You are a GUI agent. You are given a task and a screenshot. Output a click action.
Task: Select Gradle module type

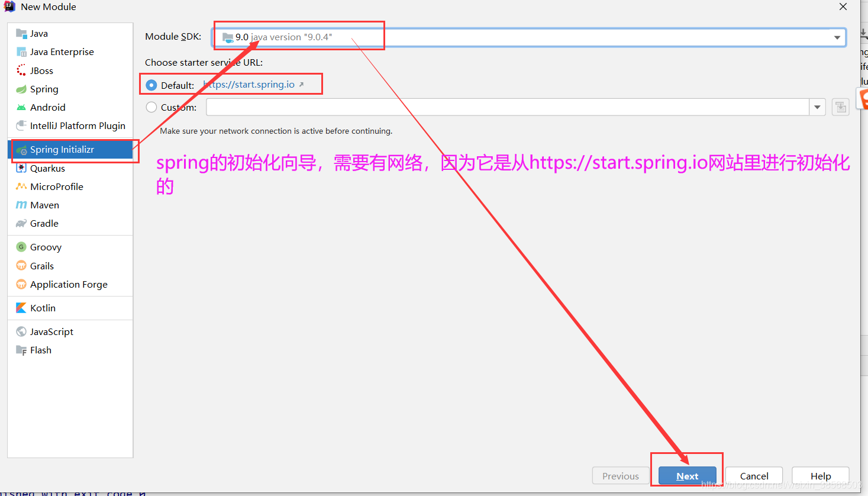70,223
